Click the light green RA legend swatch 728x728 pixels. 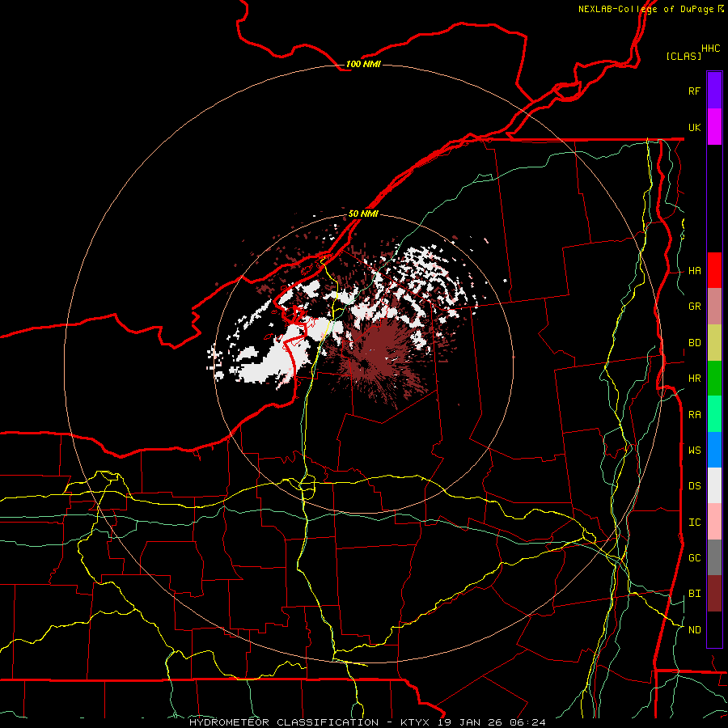click(714, 414)
